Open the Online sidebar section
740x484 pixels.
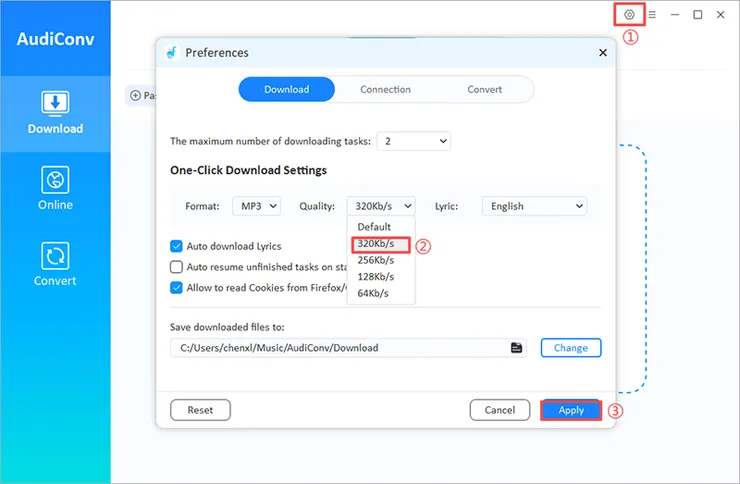click(55, 188)
